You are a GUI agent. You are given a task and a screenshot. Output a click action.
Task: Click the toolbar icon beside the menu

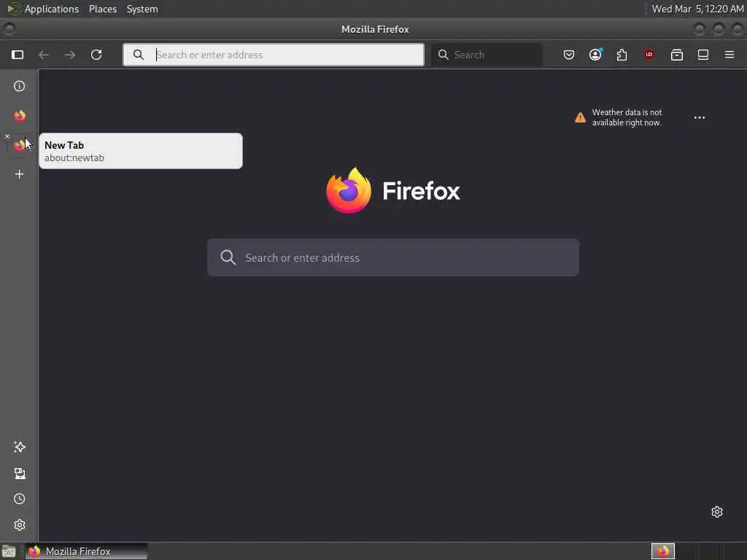click(703, 55)
